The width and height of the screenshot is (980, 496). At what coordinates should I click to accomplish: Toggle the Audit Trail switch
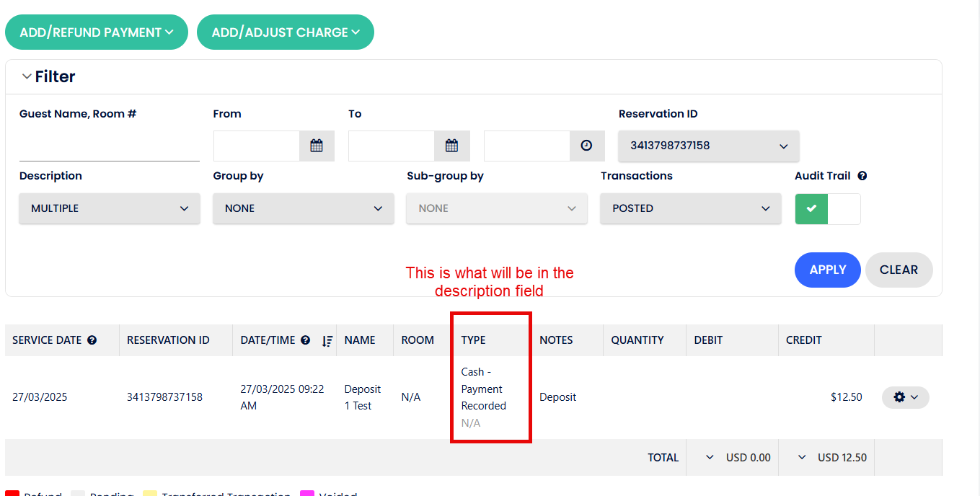(828, 208)
